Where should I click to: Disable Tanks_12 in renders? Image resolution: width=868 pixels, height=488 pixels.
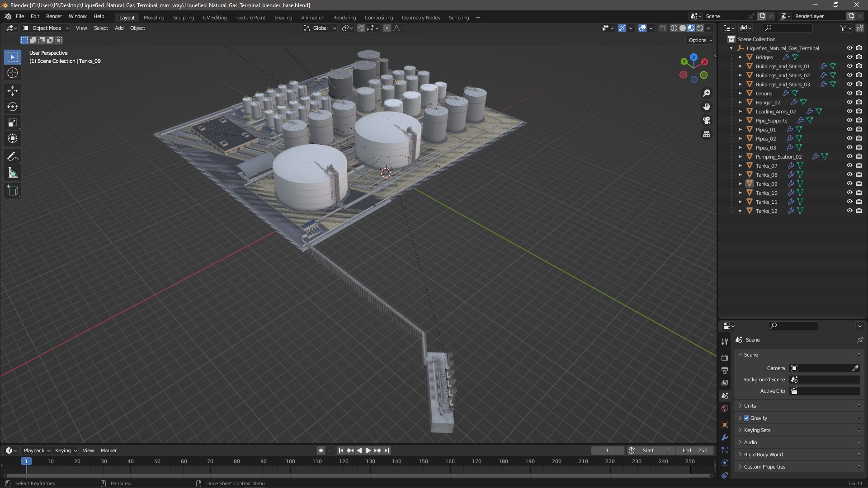[x=859, y=211]
